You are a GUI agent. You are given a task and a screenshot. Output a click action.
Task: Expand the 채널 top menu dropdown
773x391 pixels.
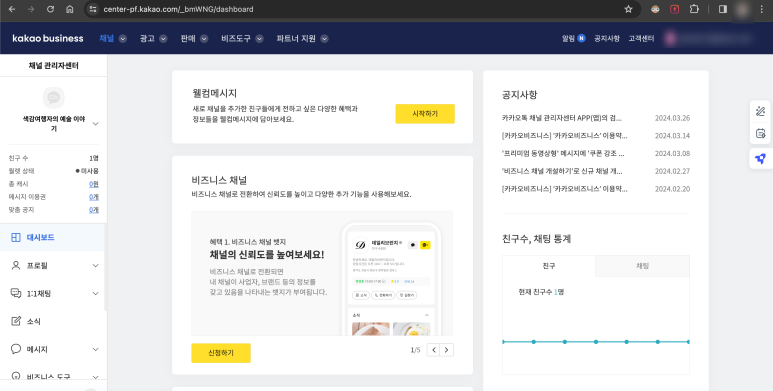coord(123,38)
